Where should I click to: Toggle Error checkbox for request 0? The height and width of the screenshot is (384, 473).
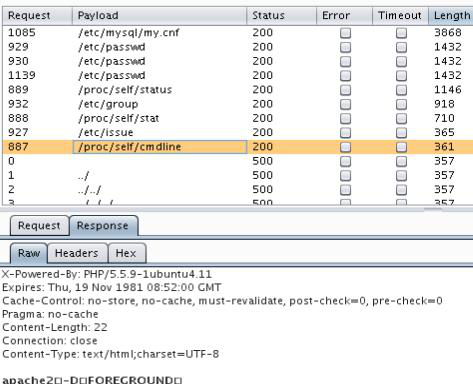[345, 162]
